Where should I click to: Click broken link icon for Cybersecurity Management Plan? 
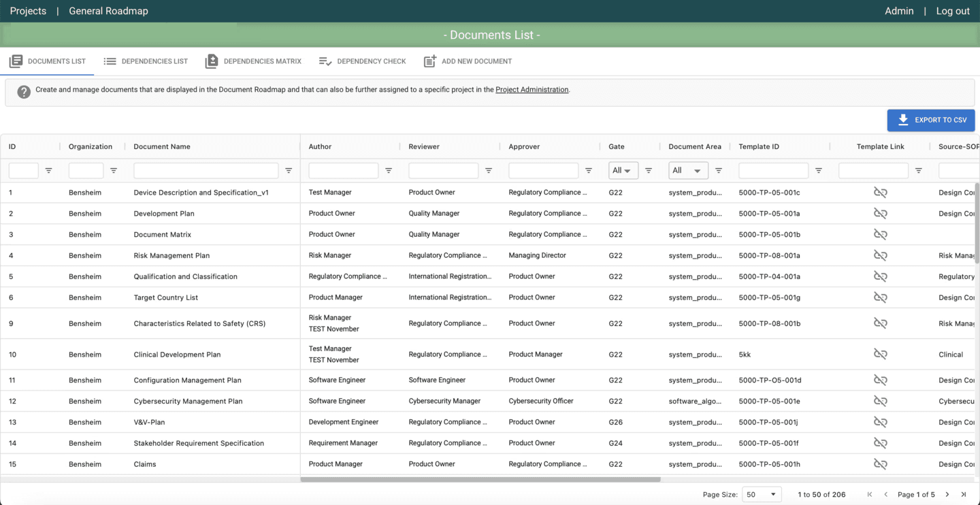coord(881,402)
